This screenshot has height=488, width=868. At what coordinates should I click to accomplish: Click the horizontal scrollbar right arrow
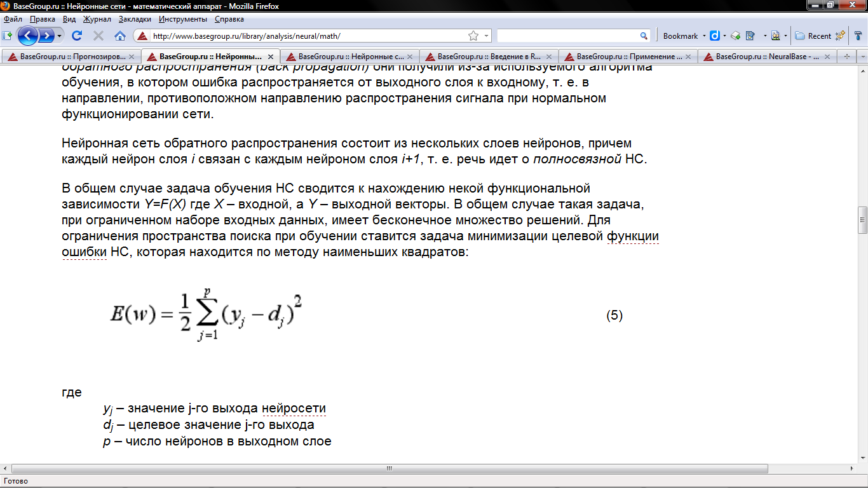pyautogui.click(x=852, y=469)
